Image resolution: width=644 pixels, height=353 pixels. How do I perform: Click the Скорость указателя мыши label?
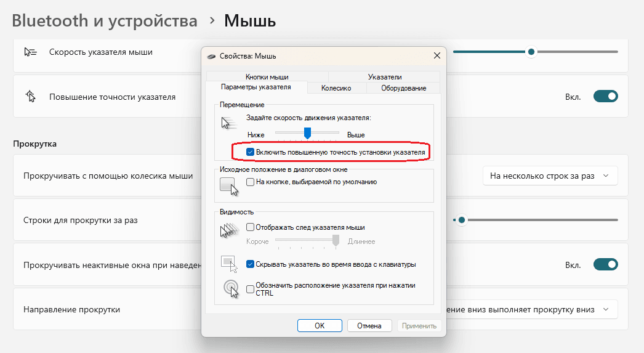tap(101, 52)
